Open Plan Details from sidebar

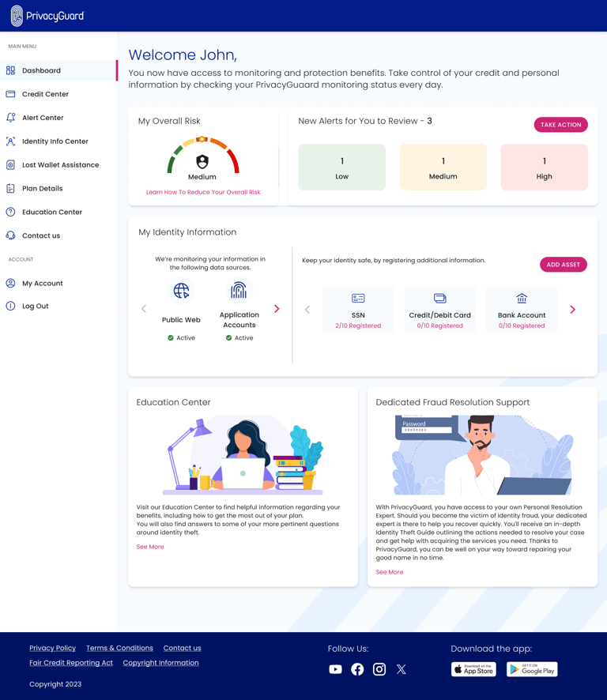58,188
